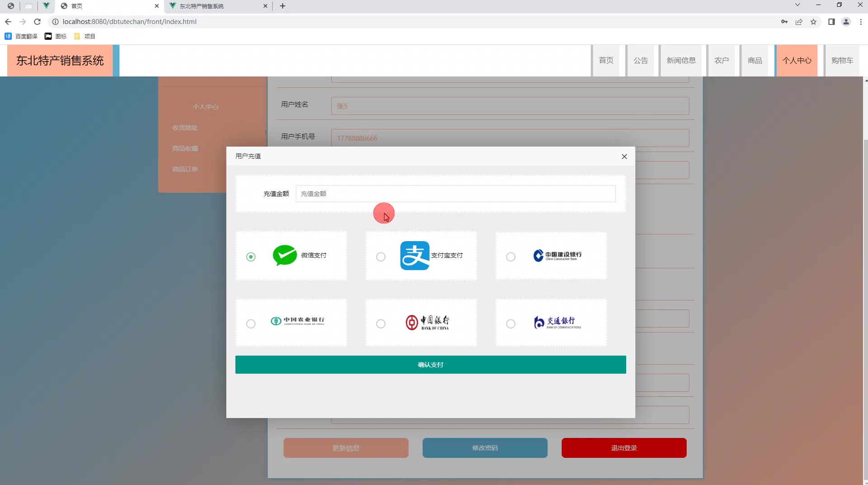Image resolution: width=868 pixels, height=485 pixels.
Task: Open 商品订单 in the sidebar
Action: tap(185, 169)
